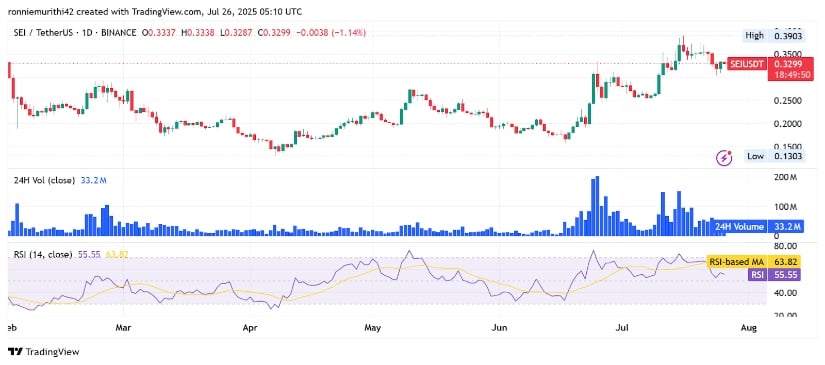The height and width of the screenshot is (365, 825).
Task: Click the tallest volume bar in late June
Action: click(597, 206)
